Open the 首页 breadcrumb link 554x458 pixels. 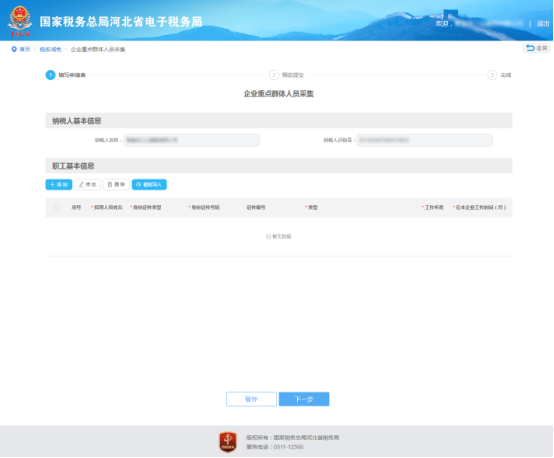click(x=25, y=49)
